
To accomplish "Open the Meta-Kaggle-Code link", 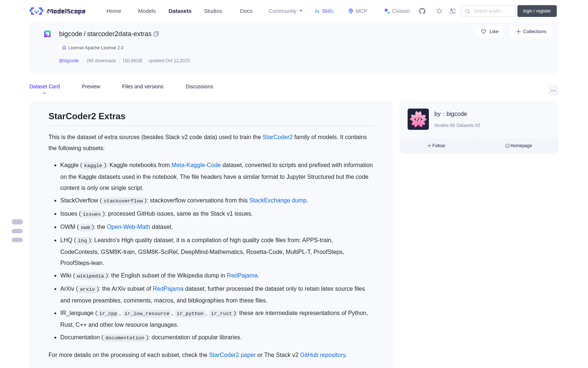I will coord(196,165).
